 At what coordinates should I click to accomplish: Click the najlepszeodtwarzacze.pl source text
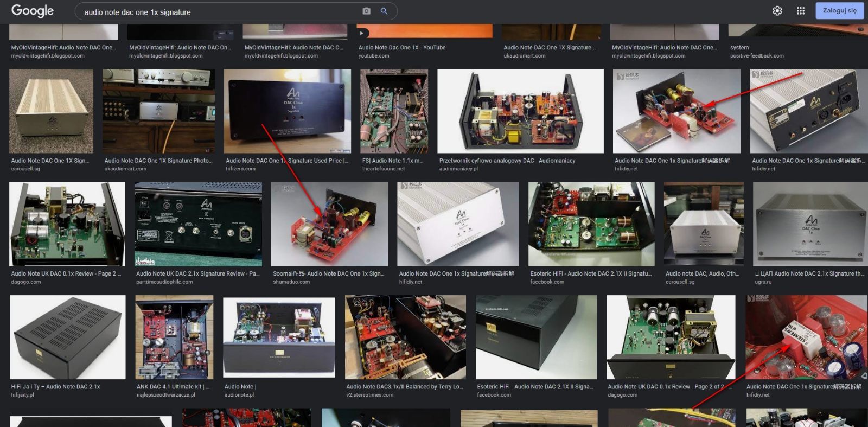(x=165, y=395)
